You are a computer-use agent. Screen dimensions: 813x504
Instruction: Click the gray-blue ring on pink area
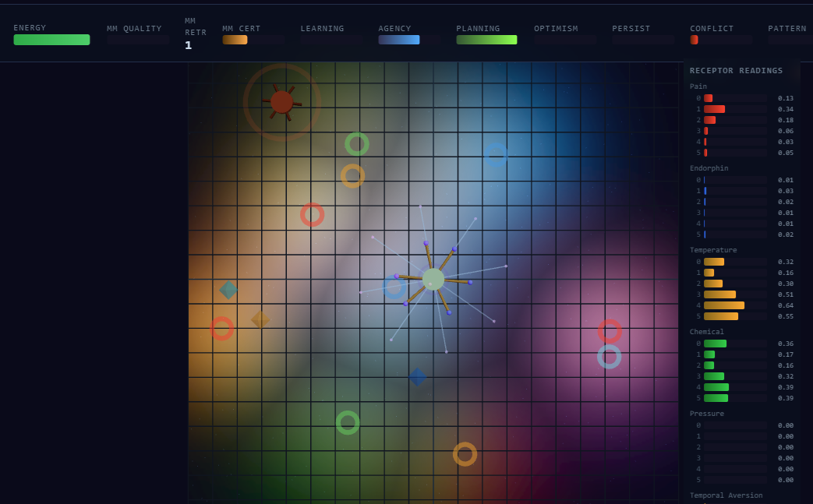coord(610,357)
